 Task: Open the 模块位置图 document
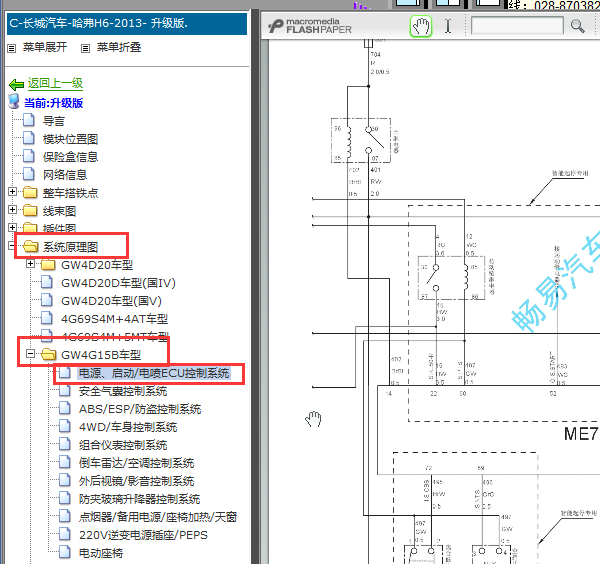point(70,139)
